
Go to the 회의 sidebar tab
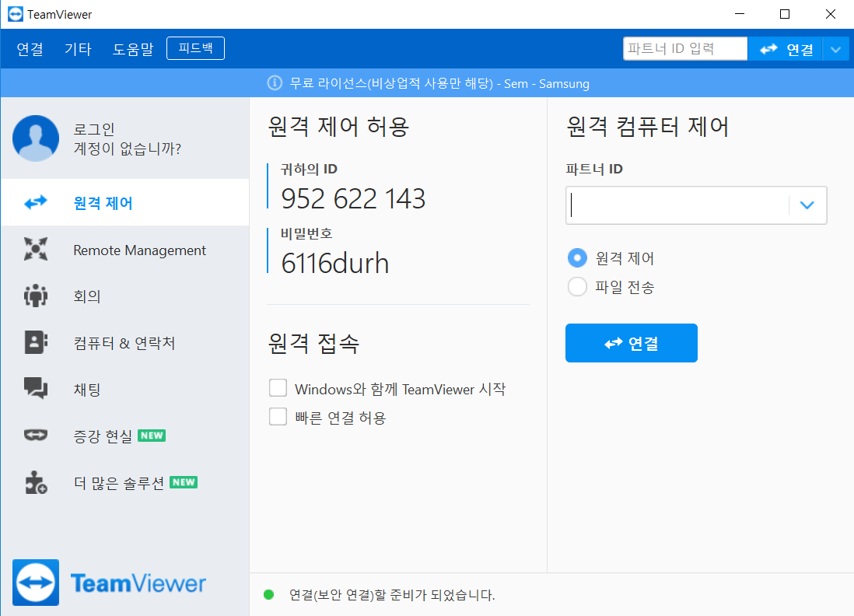click(124, 296)
